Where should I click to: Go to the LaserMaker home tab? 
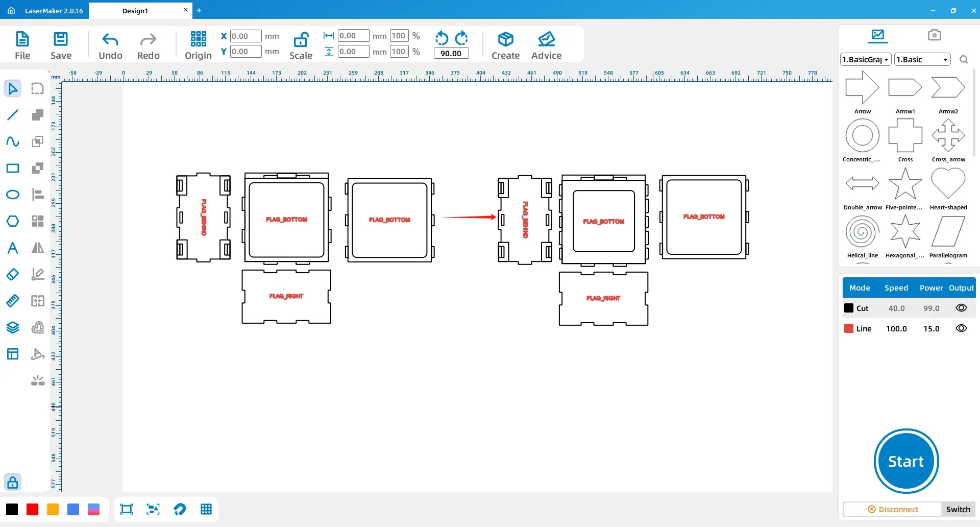[45, 11]
